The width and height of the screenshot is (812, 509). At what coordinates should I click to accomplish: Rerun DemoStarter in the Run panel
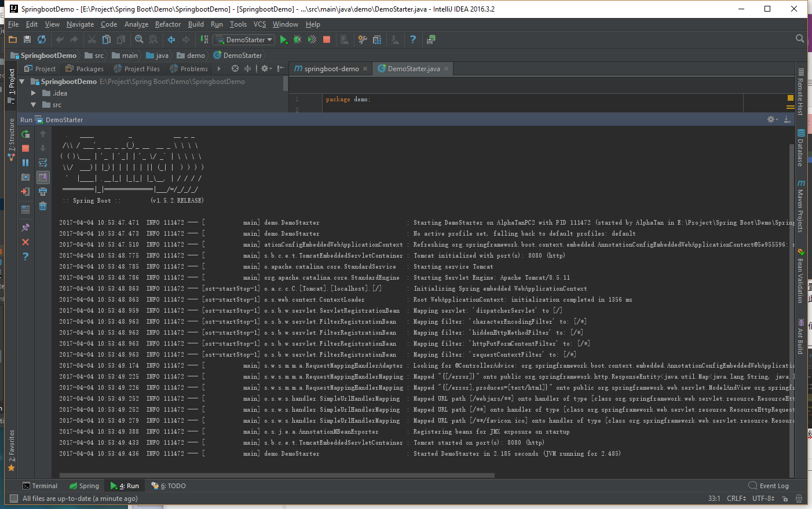[x=25, y=134]
